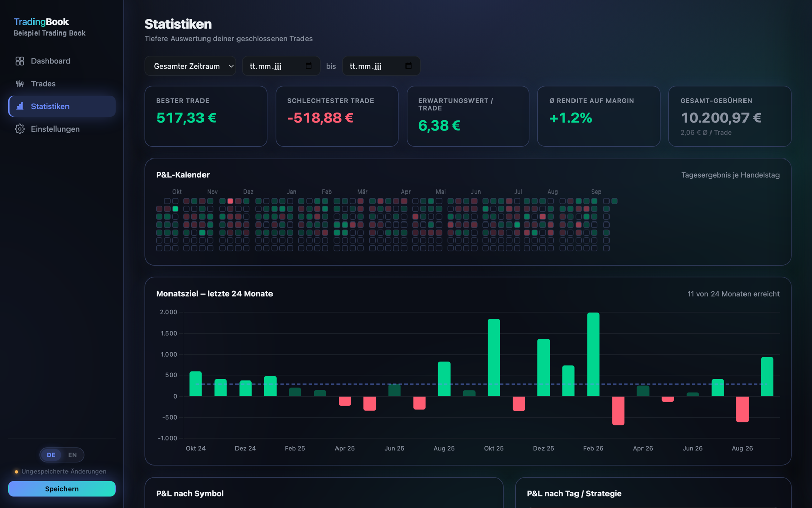Image resolution: width=812 pixels, height=508 pixels.
Task: Click the green bar for Aug 25
Action: click(x=444, y=379)
